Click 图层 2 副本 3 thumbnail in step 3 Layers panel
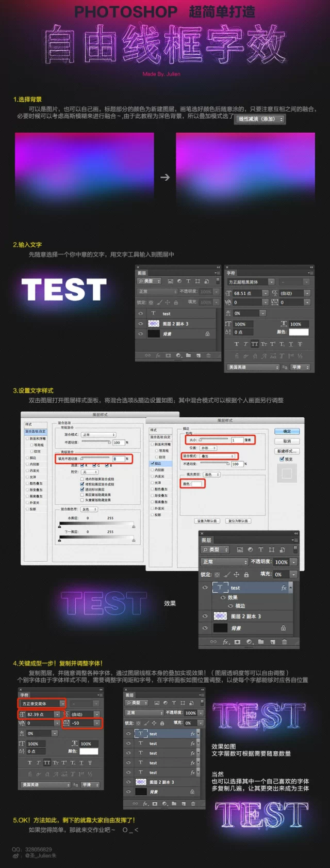This screenshot has height=868, width=330. pyautogui.click(x=220, y=616)
